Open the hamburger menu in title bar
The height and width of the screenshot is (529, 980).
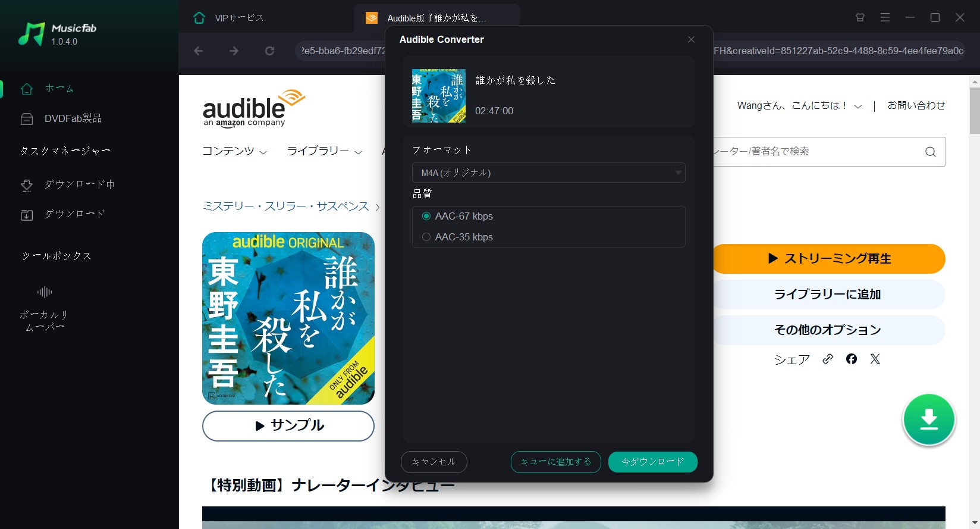click(885, 18)
